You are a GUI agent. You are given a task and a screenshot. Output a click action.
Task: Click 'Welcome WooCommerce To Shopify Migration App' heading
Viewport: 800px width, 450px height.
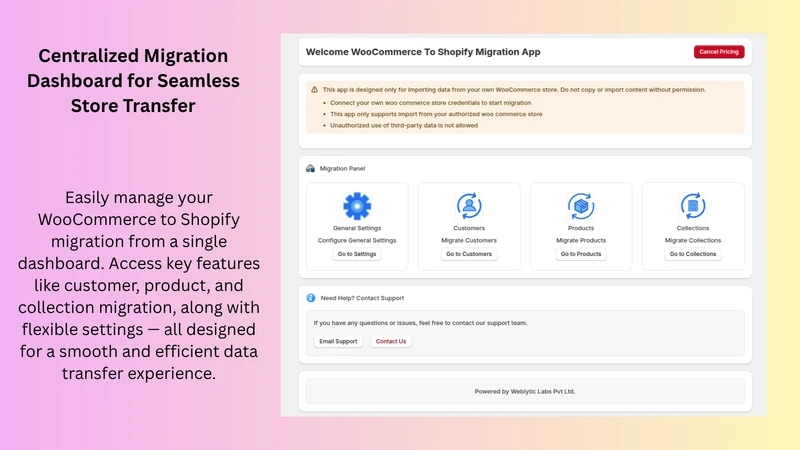[423, 52]
